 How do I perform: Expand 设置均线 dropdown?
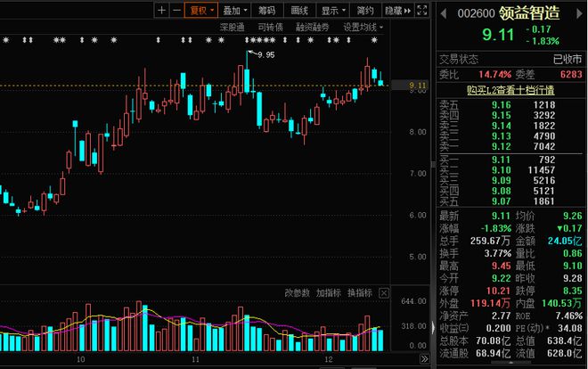[363, 27]
